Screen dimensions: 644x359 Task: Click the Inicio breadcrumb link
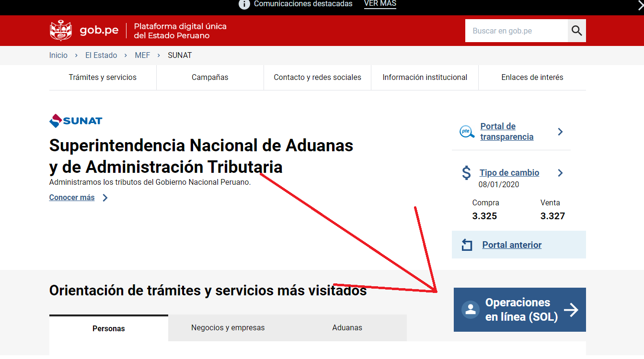[58, 56]
